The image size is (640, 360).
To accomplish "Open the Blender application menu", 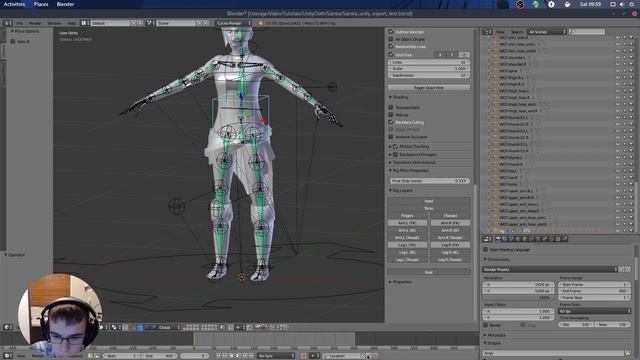I will point(65,4).
